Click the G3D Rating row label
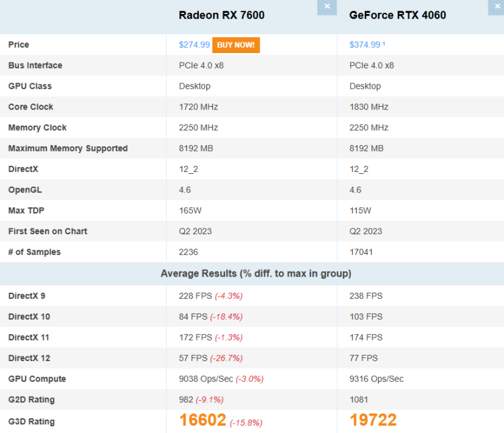The width and height of the screenshot is (504, 433). [x=32, y=422]
